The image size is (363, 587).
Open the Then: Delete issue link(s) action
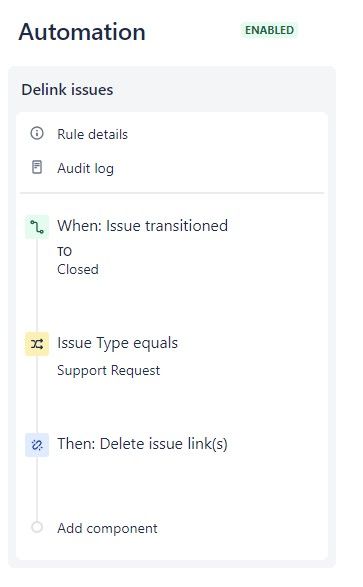click(x=142, y=444)
